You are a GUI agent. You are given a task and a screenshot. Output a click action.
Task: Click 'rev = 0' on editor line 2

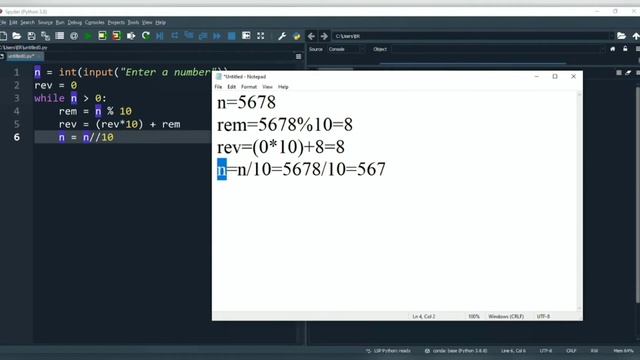pos(56,85)
